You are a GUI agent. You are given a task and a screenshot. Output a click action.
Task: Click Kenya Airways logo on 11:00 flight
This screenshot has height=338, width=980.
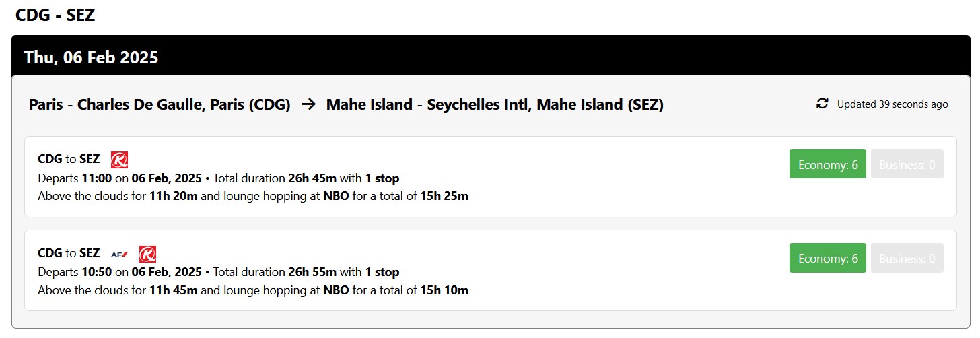point(119,160)
